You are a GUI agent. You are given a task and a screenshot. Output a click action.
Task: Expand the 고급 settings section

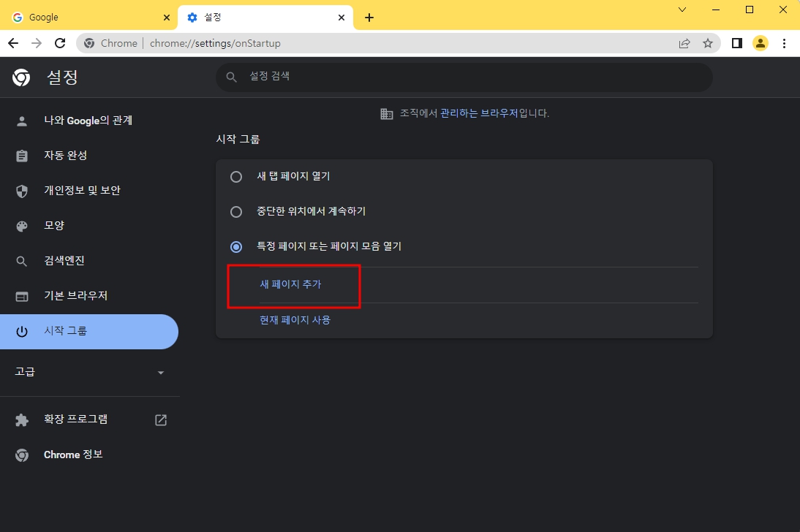point(160,371)
